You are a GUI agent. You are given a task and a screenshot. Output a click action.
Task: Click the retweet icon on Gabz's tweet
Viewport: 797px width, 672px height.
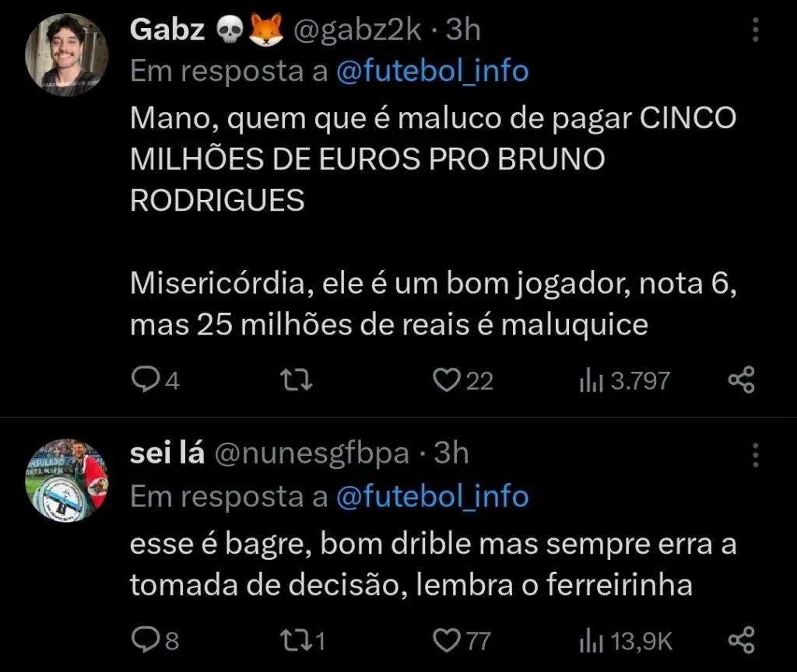click(296, 380)
